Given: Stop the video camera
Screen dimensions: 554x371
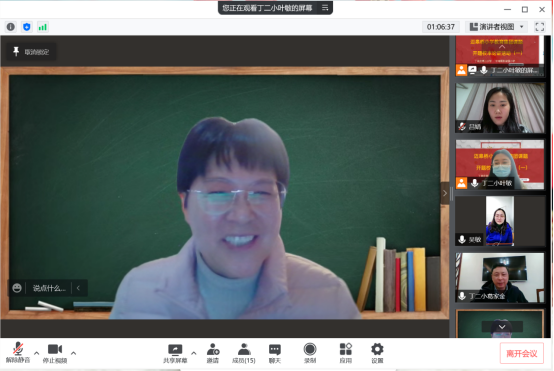Looking at the screenshot, I should coord(55,353).
